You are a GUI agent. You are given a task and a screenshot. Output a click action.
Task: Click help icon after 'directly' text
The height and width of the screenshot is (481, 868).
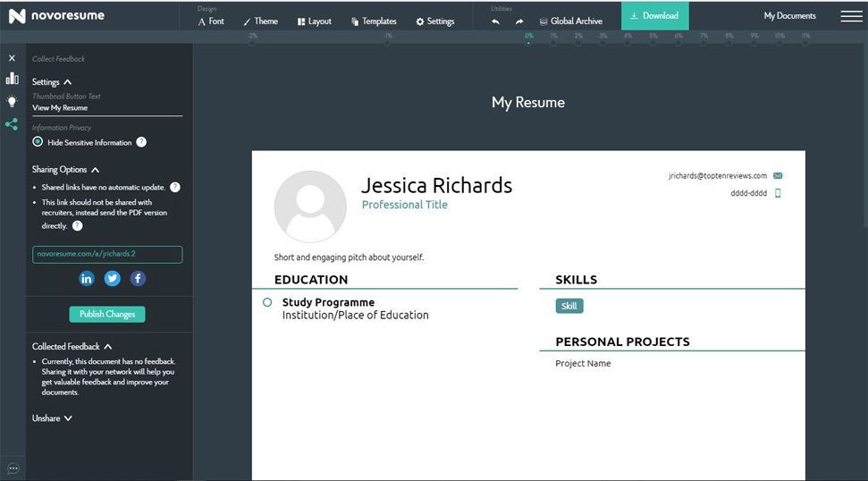[78, 226]
